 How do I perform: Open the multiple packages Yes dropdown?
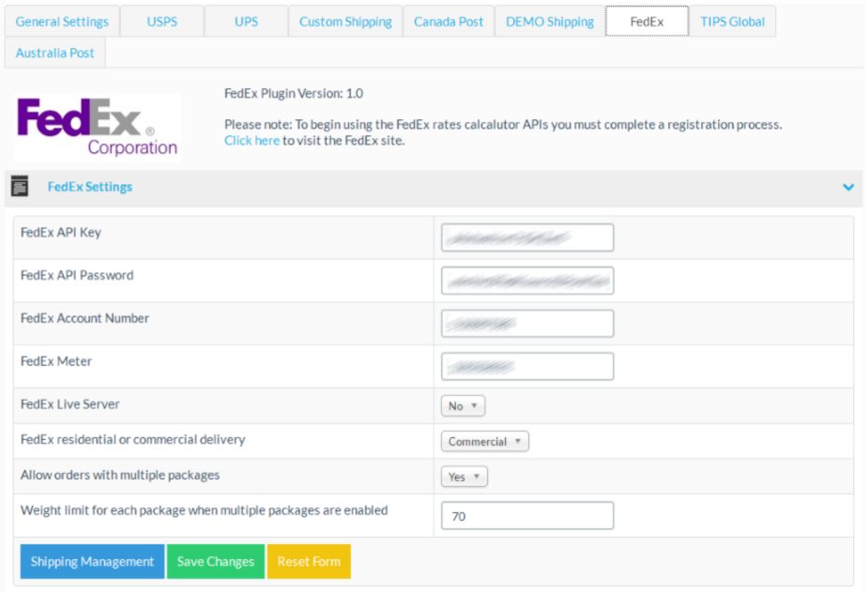(464, 477)
